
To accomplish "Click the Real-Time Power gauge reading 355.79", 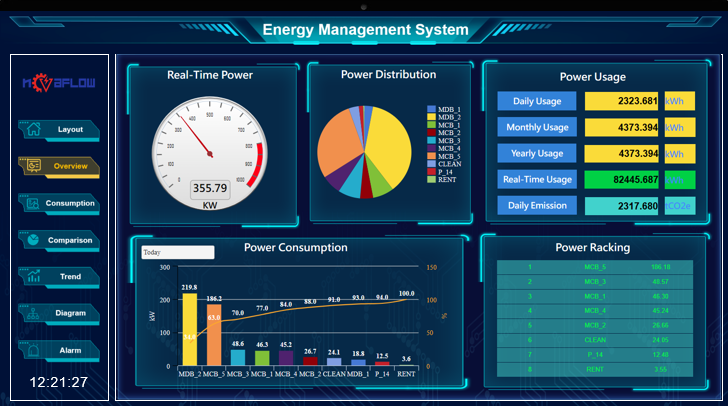I will (x=210, y=188).
